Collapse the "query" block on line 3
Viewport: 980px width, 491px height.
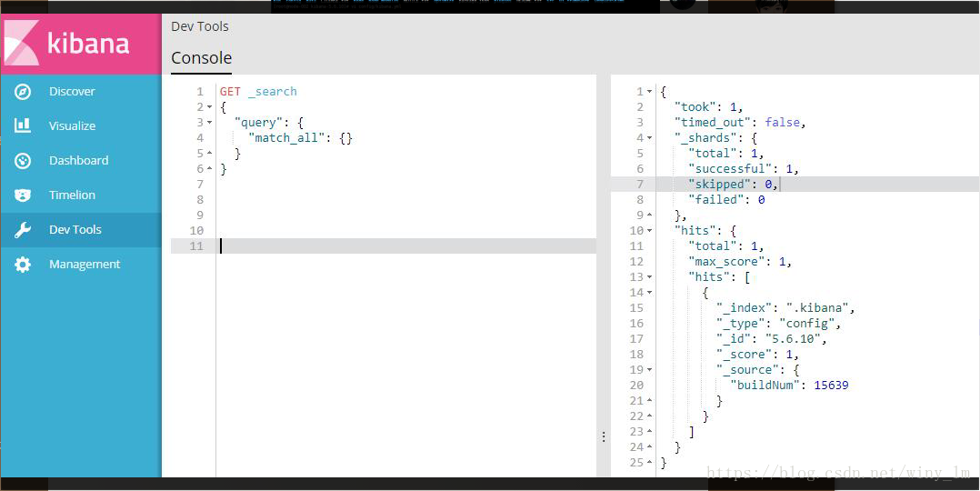(209, 123)
